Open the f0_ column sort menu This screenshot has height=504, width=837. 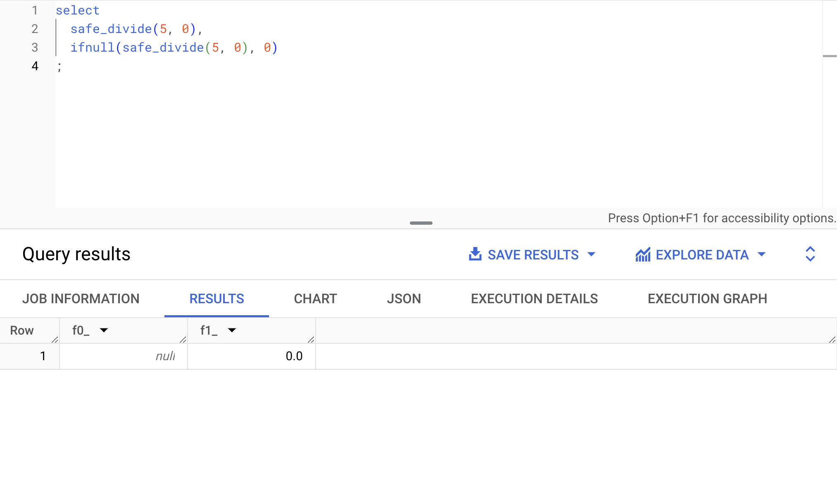pos(104,330)
